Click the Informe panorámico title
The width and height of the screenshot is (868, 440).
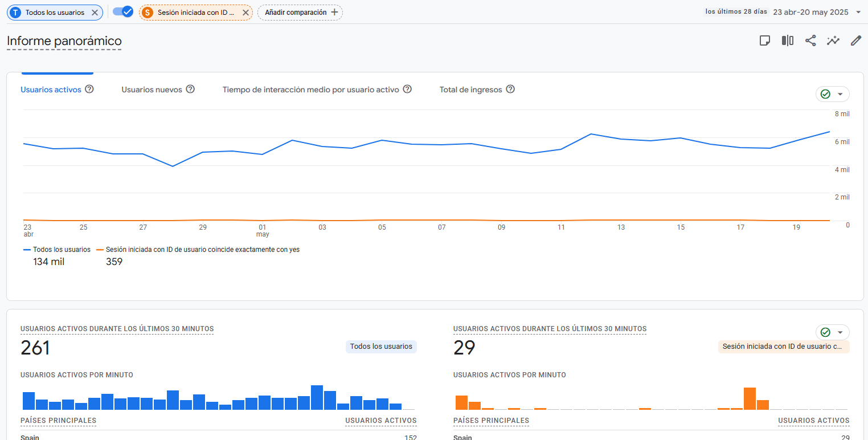point(64,41)
